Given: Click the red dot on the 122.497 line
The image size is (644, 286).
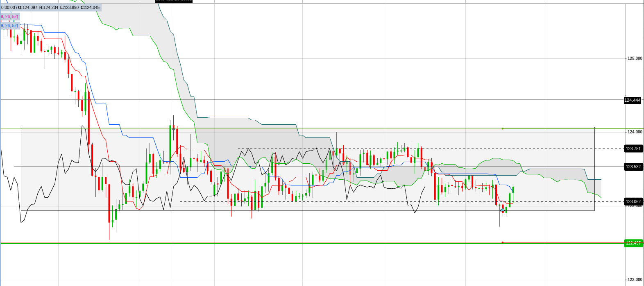Looking at the screenshot, I should tap(502, 243).
